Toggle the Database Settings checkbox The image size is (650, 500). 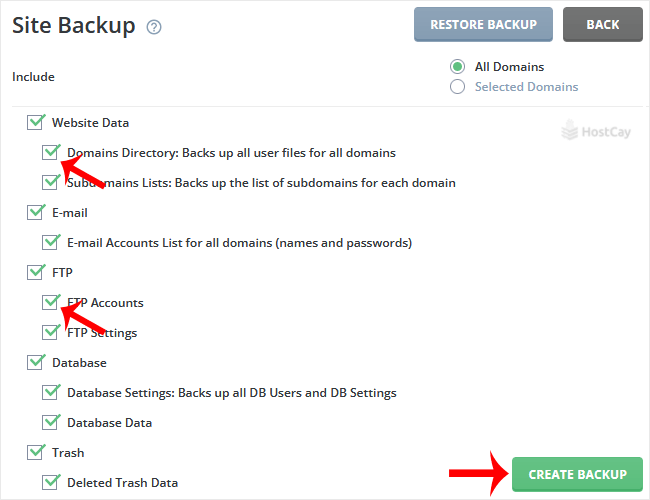(x=50, y=392)
